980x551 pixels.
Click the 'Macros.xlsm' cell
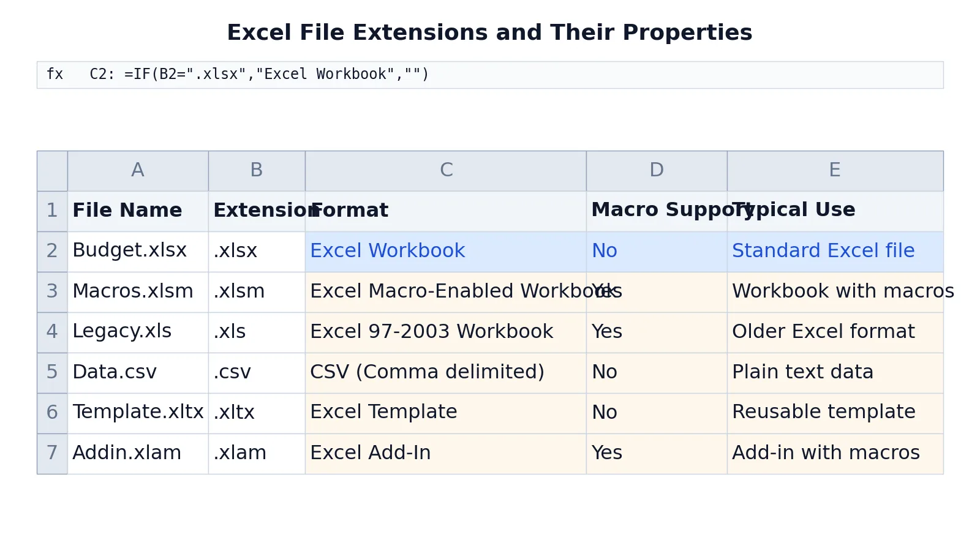[138, 292]
